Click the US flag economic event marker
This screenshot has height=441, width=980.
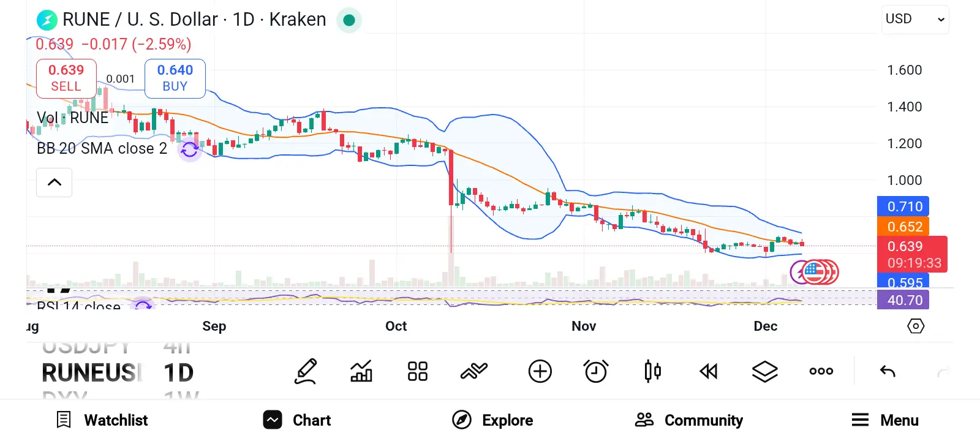click(x=814, y=272)
